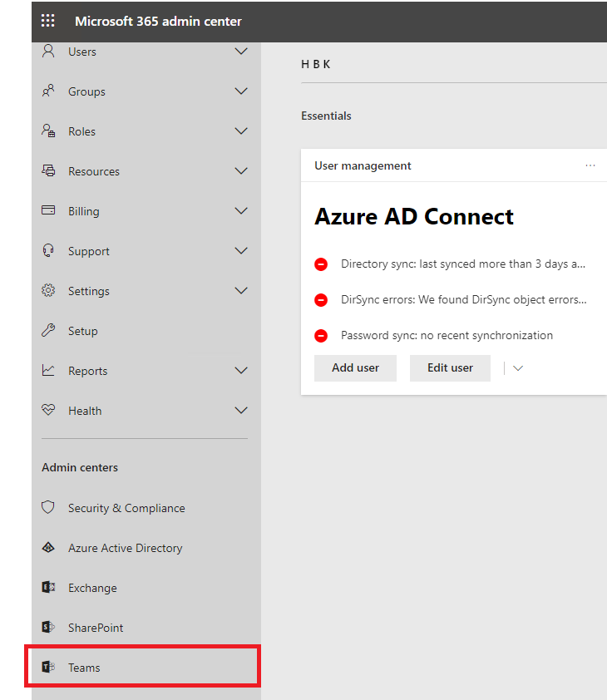
Task: Click the Health heart icon
Action: click(x=48, y=410)
